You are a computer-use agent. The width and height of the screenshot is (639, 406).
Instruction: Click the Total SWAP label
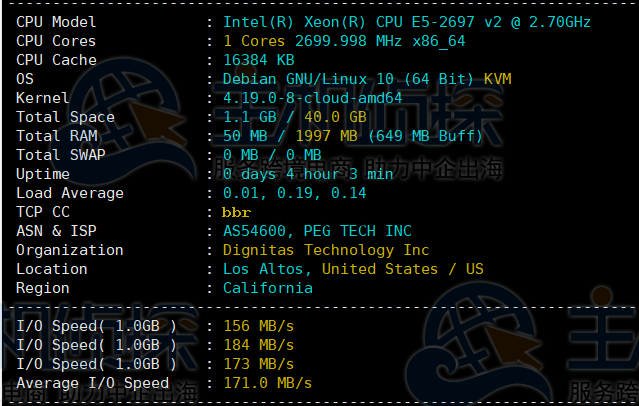[x=60, y=155]
